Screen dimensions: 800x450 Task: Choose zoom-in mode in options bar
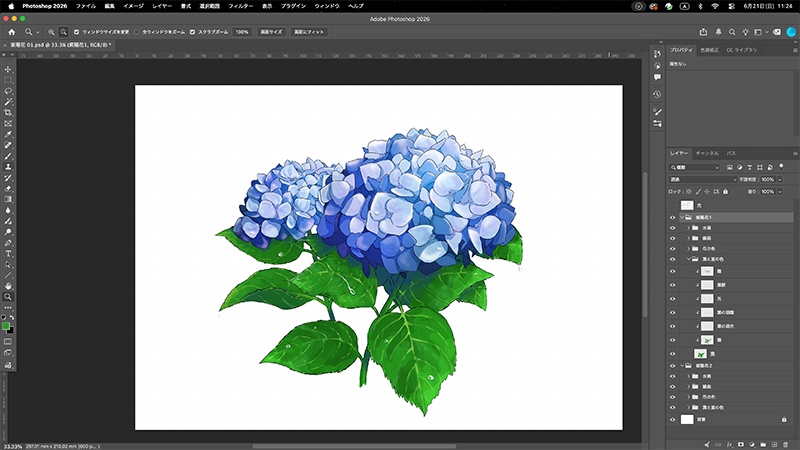tap(51, 32)
